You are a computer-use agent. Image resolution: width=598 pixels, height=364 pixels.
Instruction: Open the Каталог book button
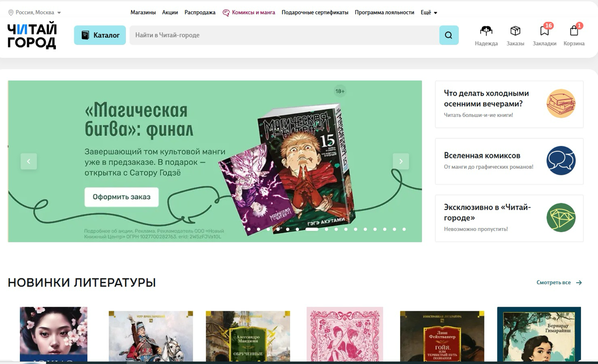click(x=100, y=35)
